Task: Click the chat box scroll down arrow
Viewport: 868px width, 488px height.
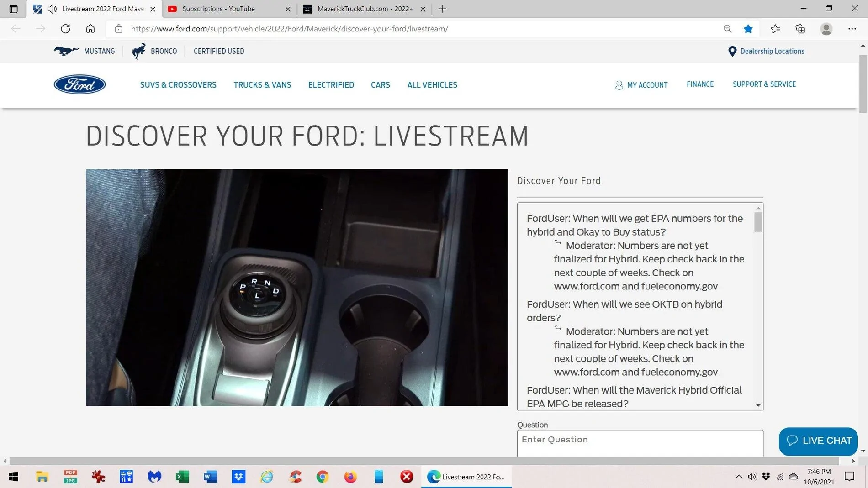Action: point(758,405)
